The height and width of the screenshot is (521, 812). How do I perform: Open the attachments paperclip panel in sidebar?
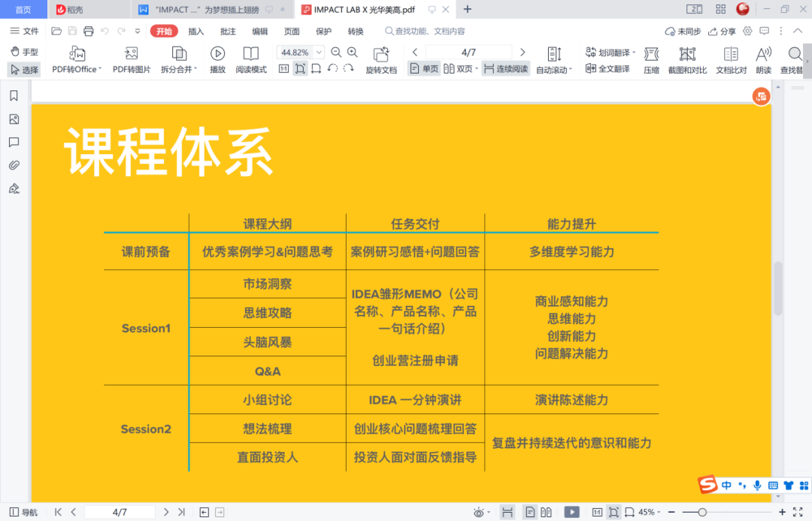14,165
